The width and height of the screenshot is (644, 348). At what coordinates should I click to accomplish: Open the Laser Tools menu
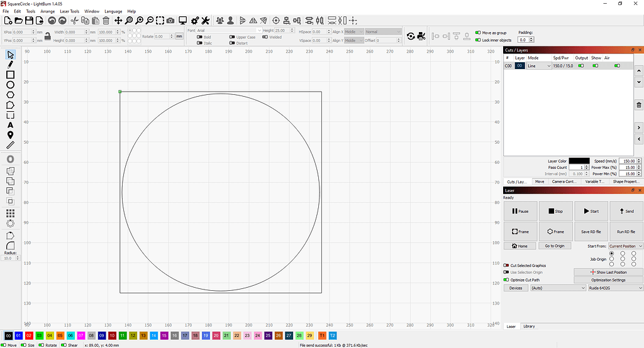[69, 11]
